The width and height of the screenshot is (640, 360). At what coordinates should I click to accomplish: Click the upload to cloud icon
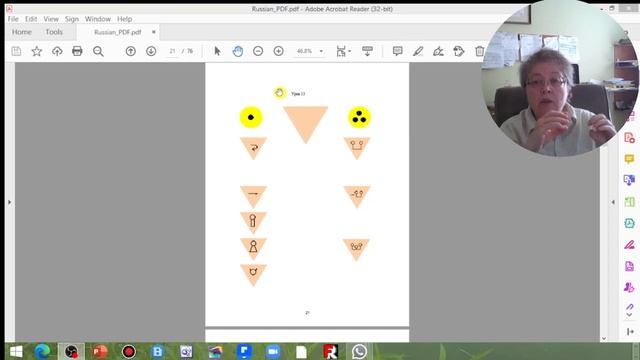[x=57, y=51]
